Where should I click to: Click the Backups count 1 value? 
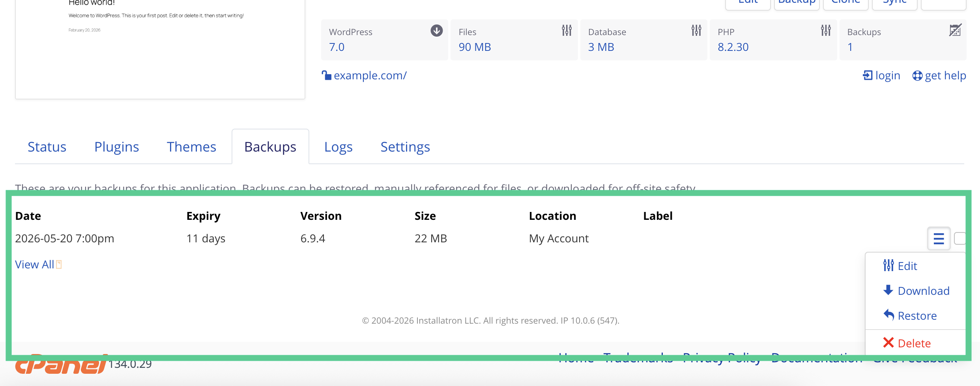click(850, 47)
